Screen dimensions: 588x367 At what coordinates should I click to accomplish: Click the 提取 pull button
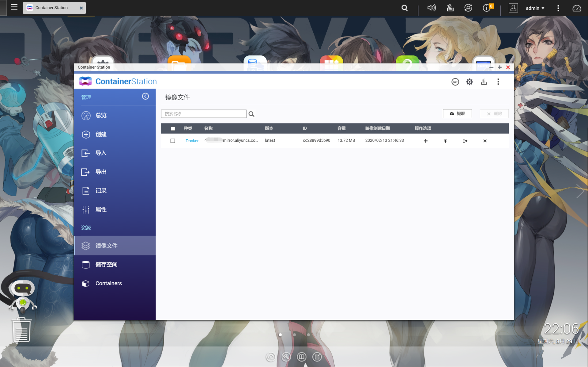(457, 113)
